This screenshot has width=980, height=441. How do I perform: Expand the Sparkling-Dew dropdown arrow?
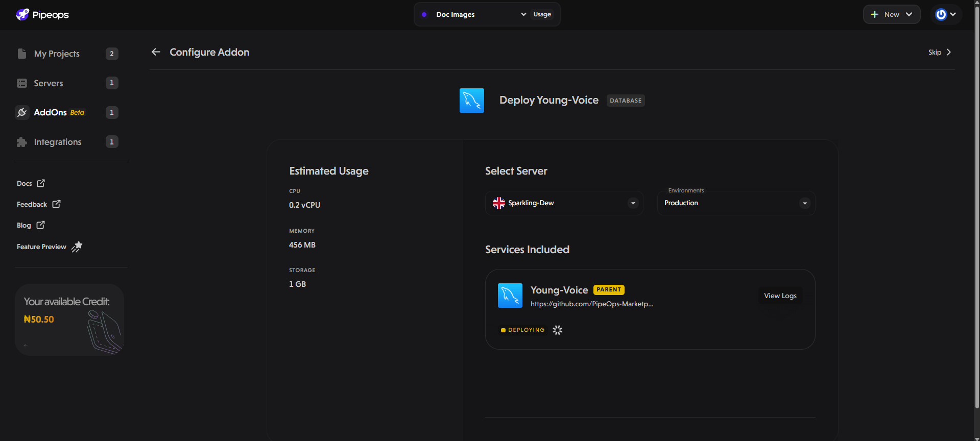633,203
